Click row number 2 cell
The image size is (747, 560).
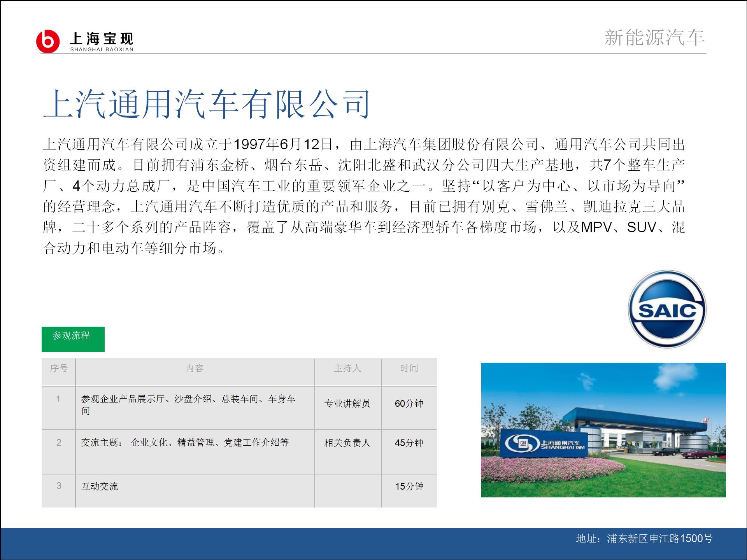click(59, 451)
